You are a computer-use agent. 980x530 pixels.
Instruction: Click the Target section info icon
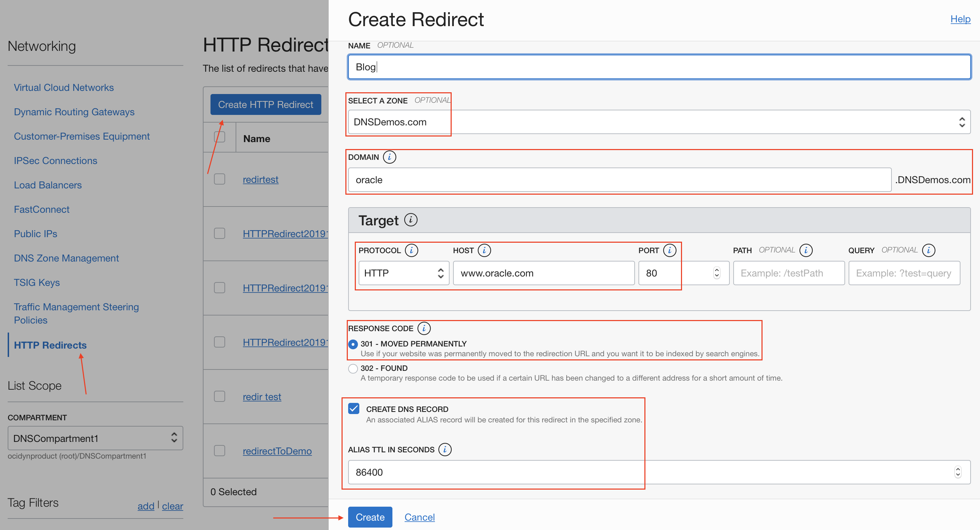(411, 220)
